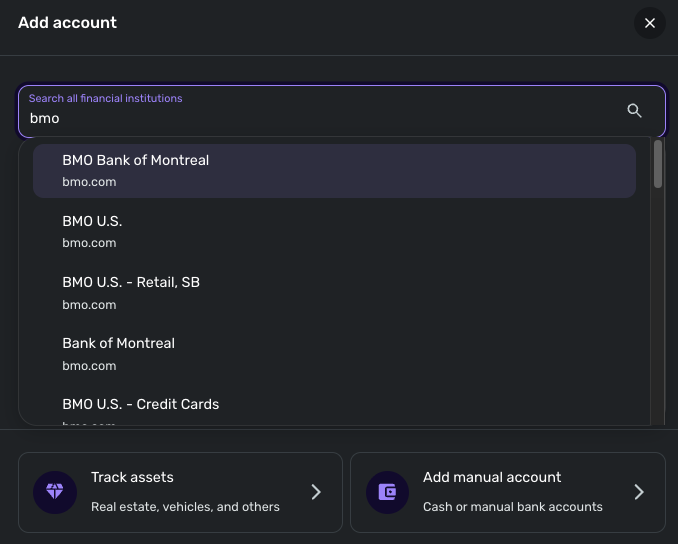This screenshot has height=544, width=678.
Task: Click the wallet manual account icon
Action: click(387, 492)
